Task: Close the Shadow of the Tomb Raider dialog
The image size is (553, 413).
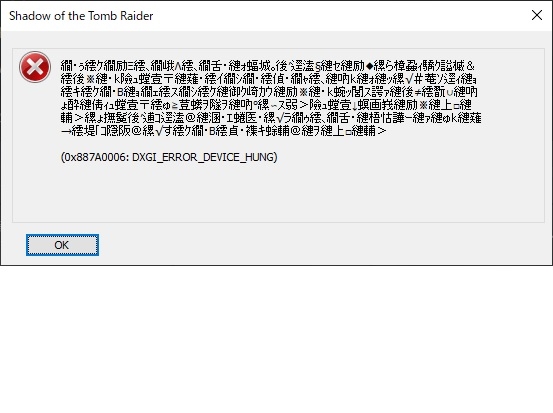Action: [x=537, y=15]
